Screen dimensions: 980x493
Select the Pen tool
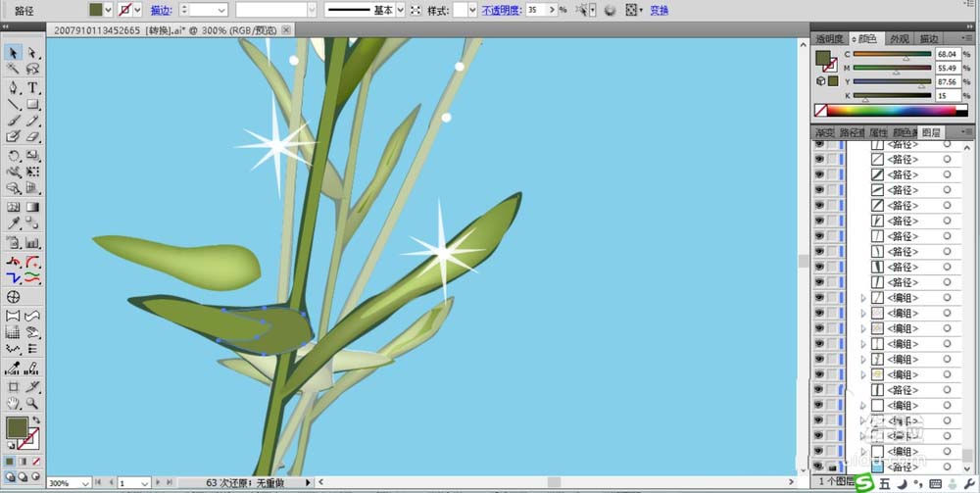[13, 87]
